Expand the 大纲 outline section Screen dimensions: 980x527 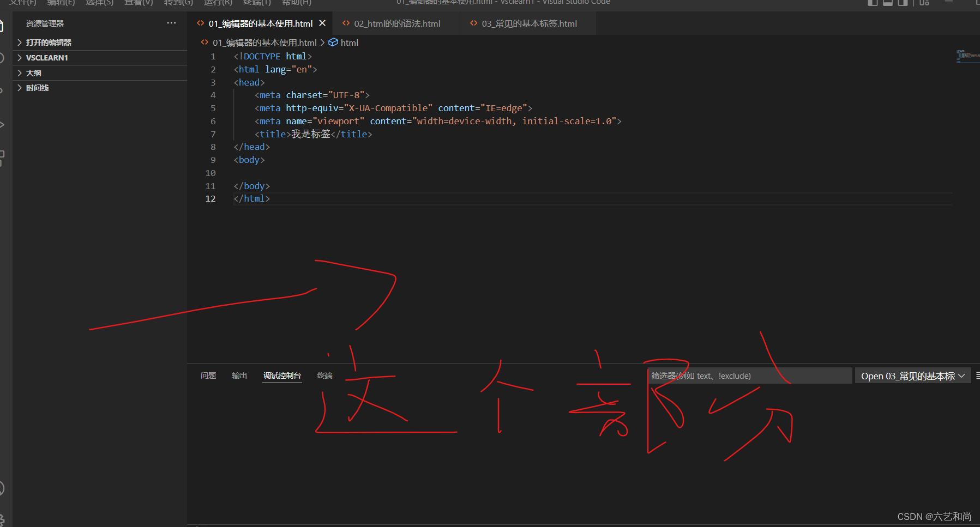100,73
